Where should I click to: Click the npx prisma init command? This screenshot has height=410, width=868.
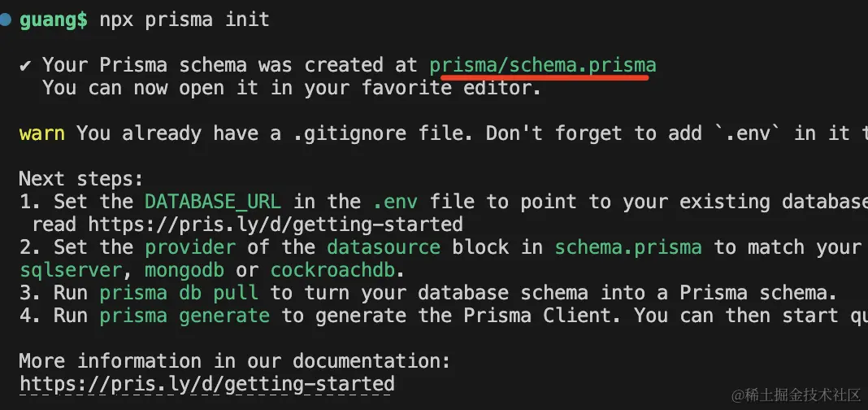pyautogui.click(x=184, y=20)
